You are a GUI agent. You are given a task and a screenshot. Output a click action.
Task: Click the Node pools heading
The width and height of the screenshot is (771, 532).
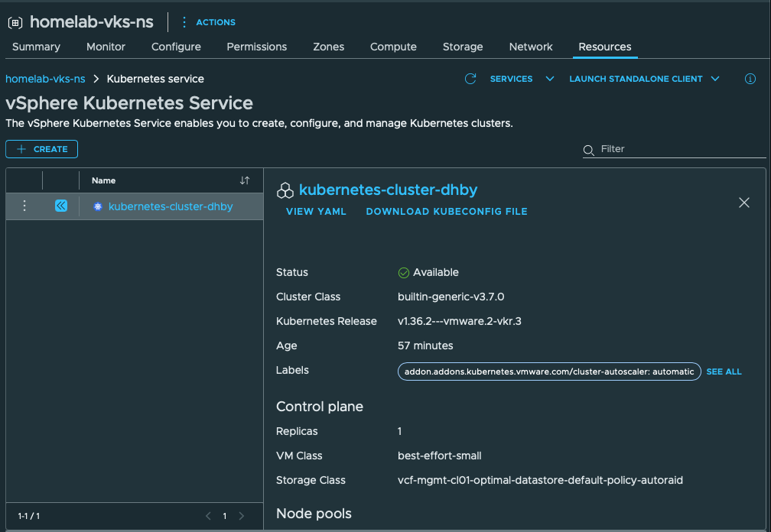[x=314, y=514]
